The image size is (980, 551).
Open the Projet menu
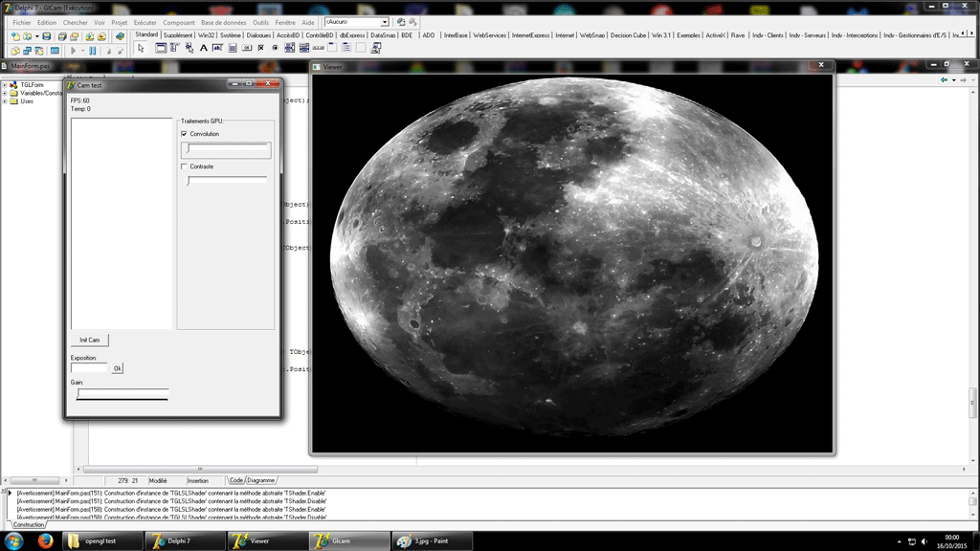click(119, 21)
